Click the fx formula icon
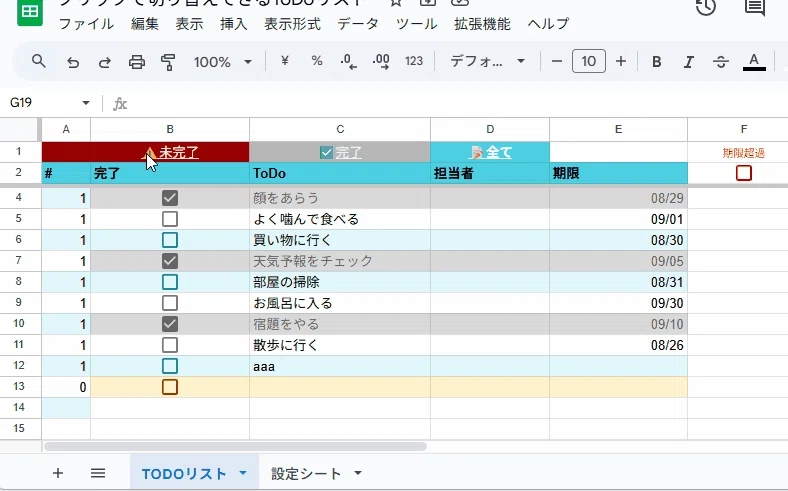 point(120,104)
